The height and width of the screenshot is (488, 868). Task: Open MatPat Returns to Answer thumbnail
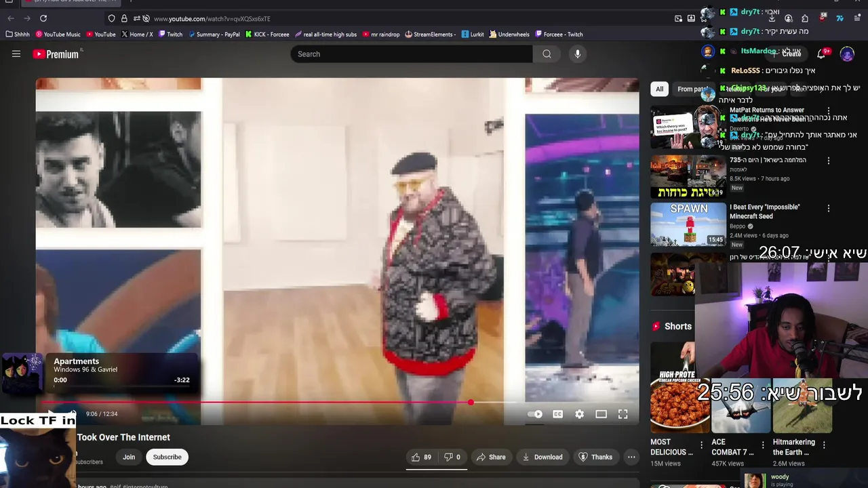pos(688,127)
